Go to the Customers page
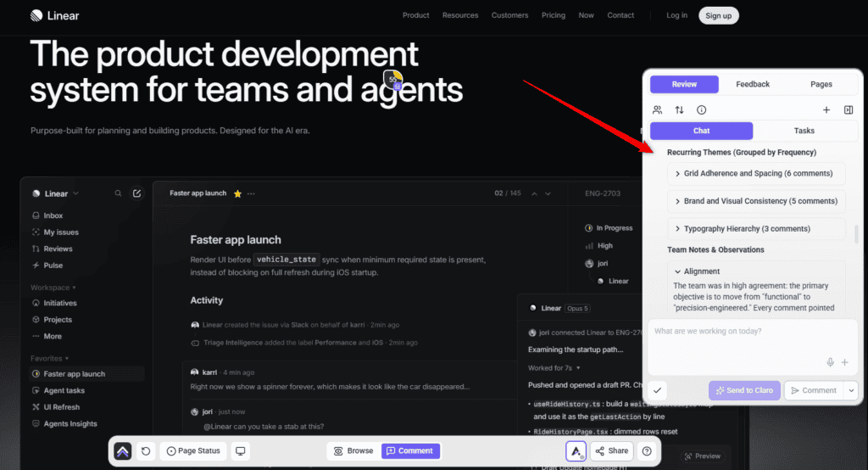Image resolution: width=868 pixels, height=470 pixels. pyautogui.click(x=509, y=15)
